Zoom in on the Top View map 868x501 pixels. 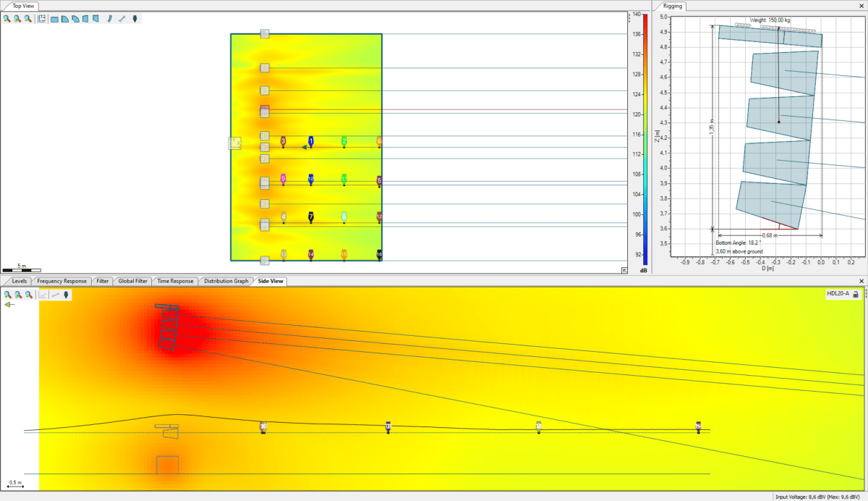(x=7, y=19)
